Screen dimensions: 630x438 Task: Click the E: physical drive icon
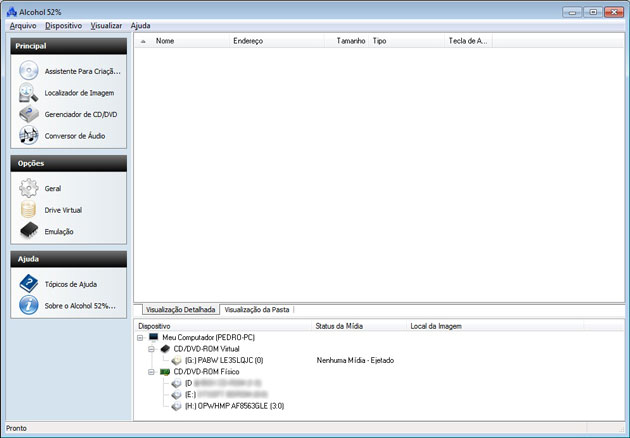pyautogui.click(x=176, y=395)
